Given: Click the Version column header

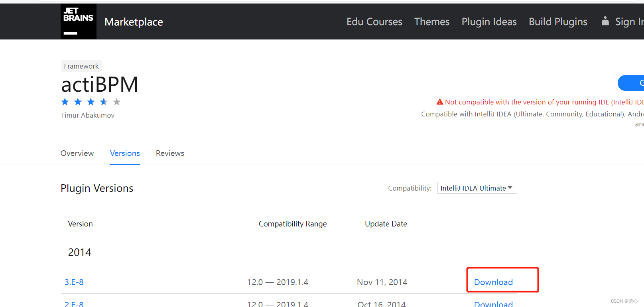Looking at the screenshot, I should coord(80,224).
